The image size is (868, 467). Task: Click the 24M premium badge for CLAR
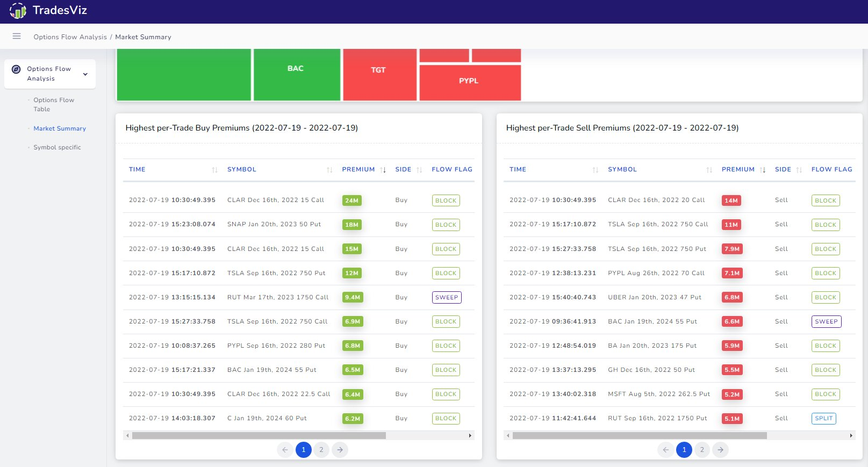[x=352, y=200]
